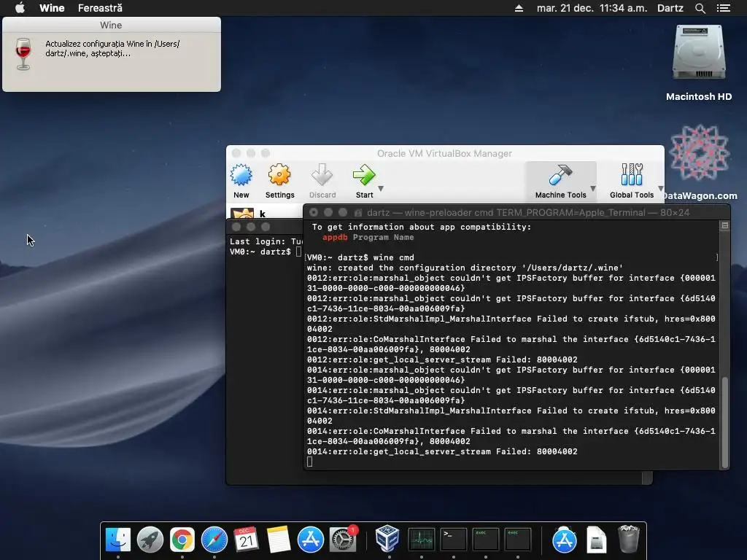
Task: Expand the Start button dropdown arrow
Action: tap(381, 189)
